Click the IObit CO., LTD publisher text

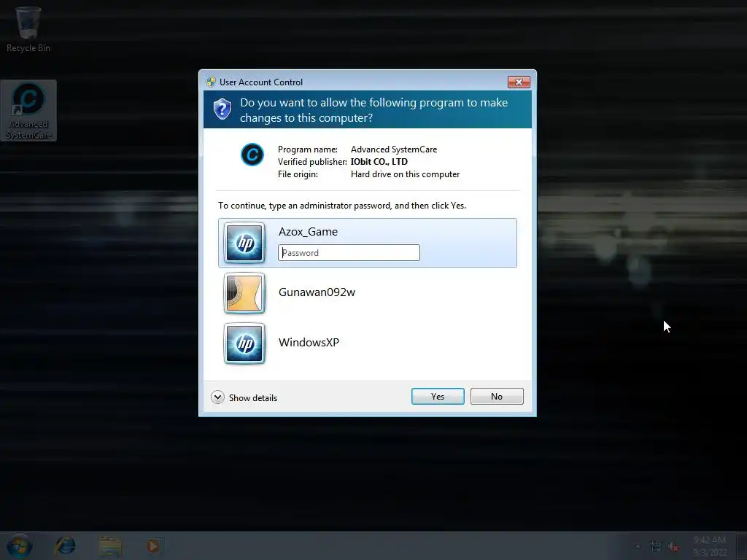379,162
